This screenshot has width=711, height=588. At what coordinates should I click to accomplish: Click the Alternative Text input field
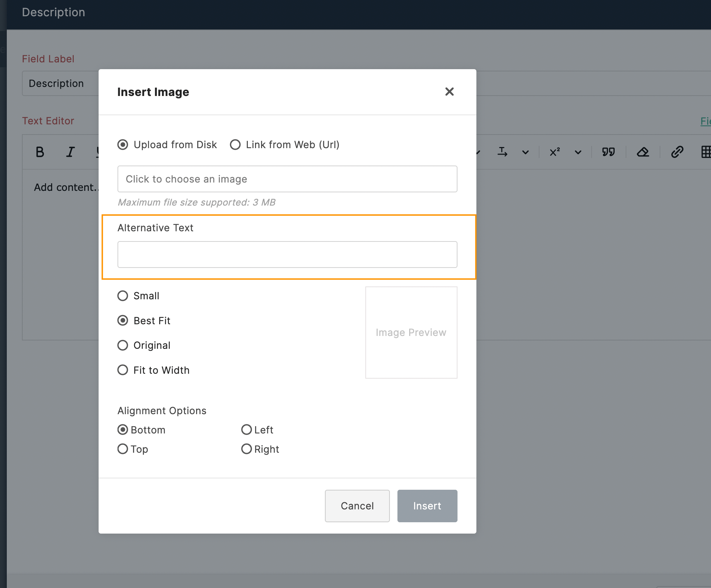[x=287, y=255]
